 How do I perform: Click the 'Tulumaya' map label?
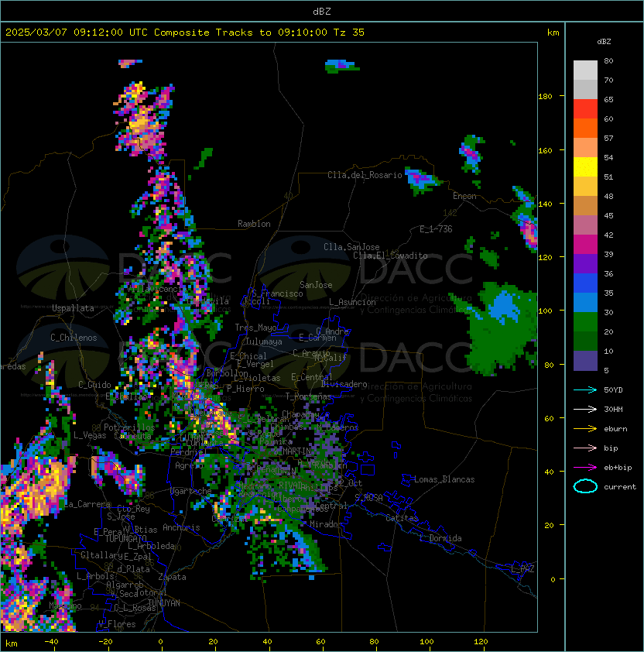[264, 341]
